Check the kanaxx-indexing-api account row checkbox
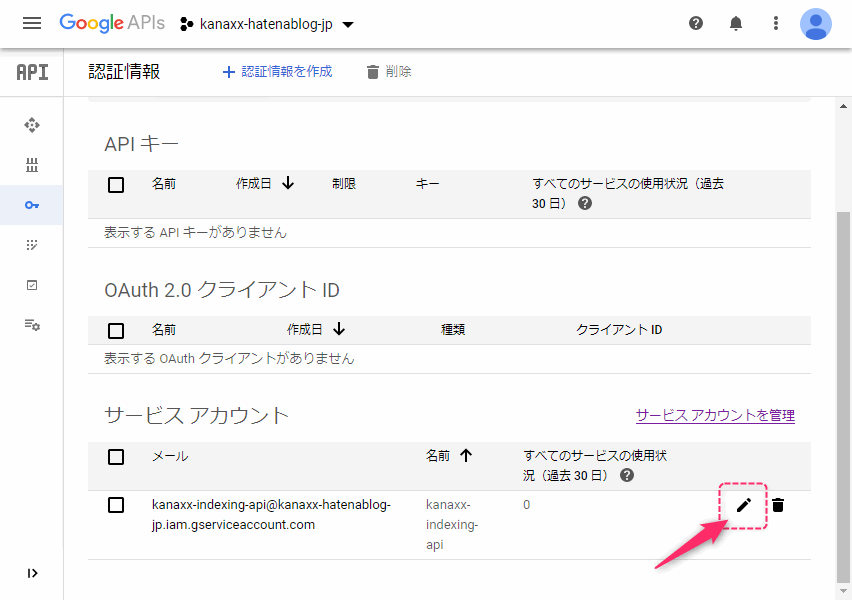Screen dimensions: 852x600 pyautogui.click(x=116, y=505)
